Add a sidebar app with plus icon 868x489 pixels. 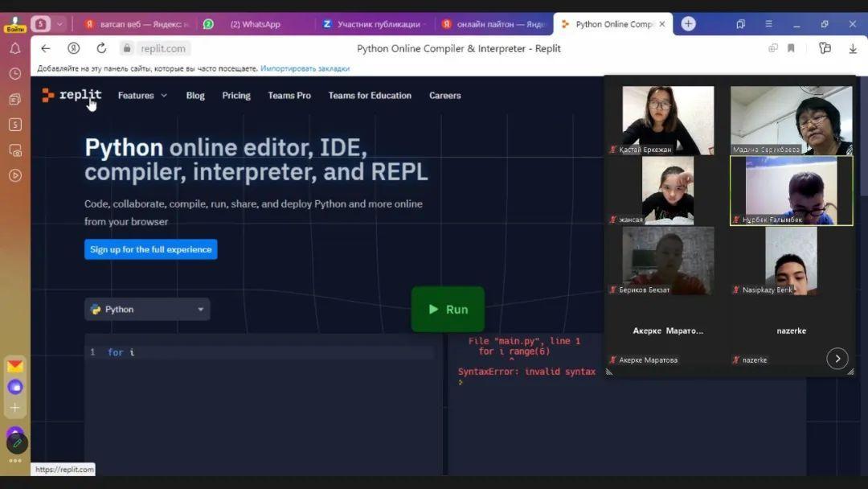pos(15,408)
